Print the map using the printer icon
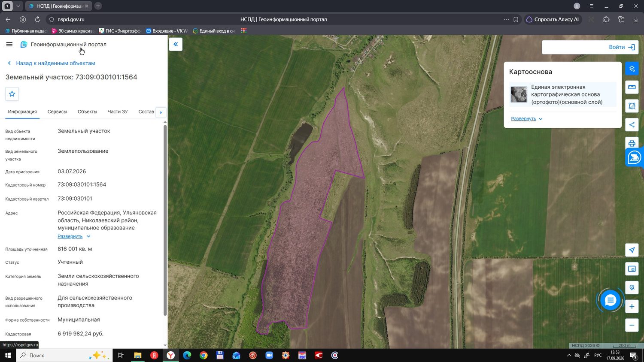Screen dimensions: 644x362 [632, 143]
